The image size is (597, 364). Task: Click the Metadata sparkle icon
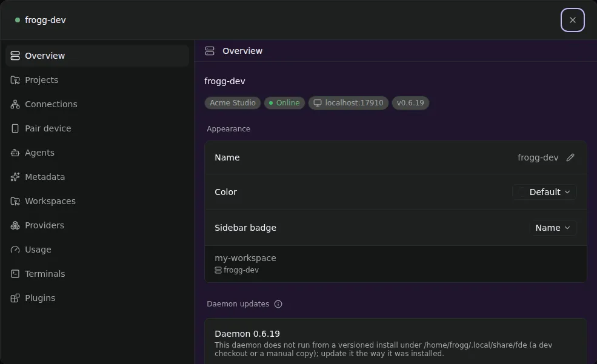tap(15, 177)
